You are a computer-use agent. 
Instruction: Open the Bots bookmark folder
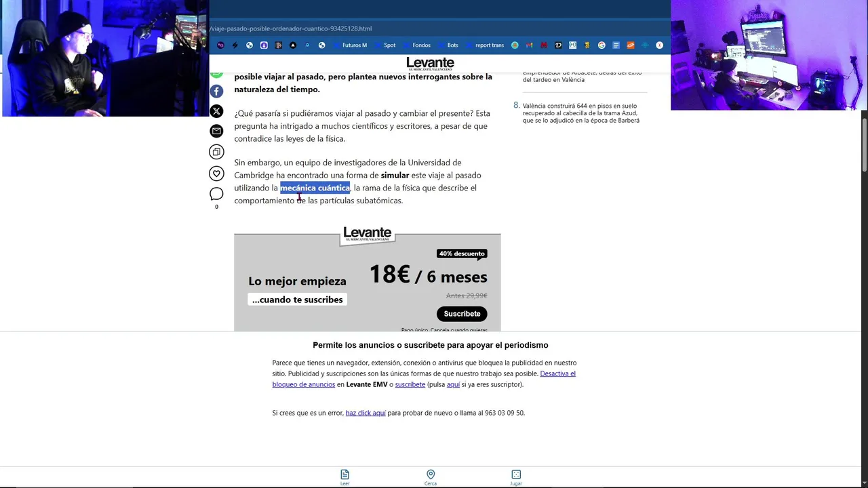click(x=448, y=45)
